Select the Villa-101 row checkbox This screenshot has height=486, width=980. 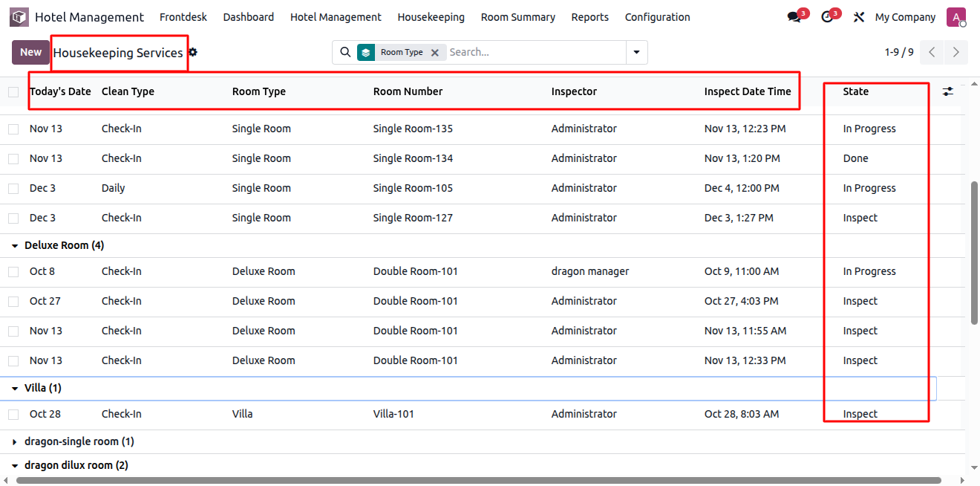(x=13, y=415)
